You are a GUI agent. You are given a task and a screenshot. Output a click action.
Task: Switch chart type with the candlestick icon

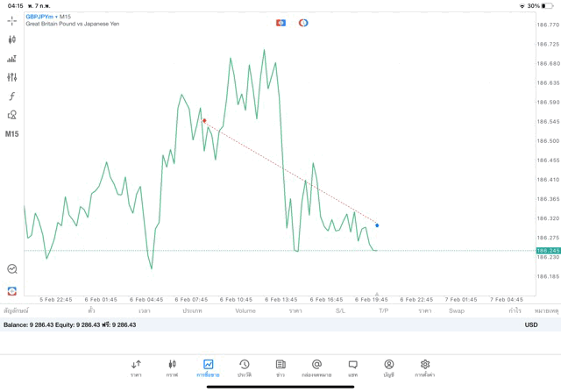12,39
